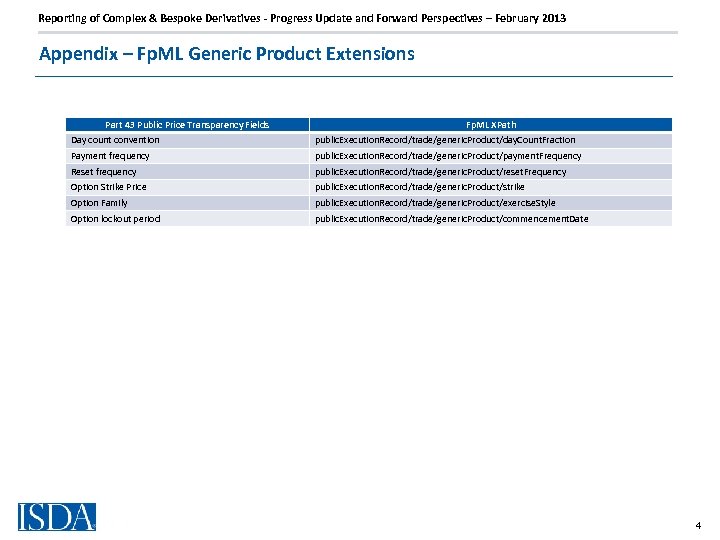Image resolution: width=720 pixels, height=540 pixels.
Task: Click the 'FpML XPath' column header
Action: click(491, 124)
